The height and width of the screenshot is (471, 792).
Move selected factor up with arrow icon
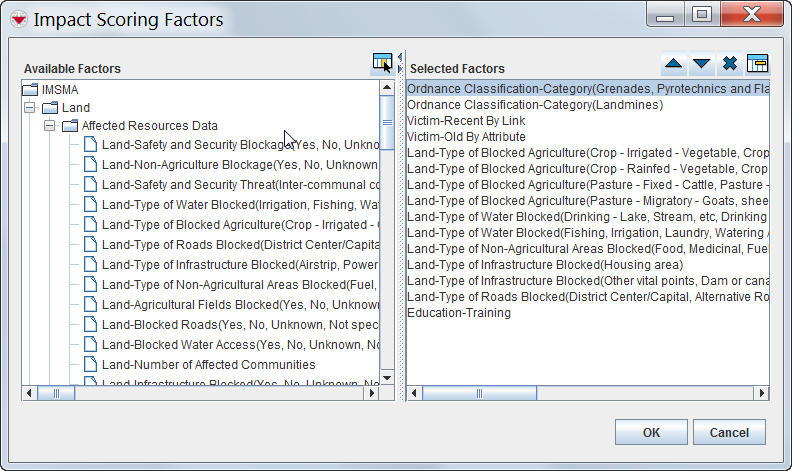point(675,64)
